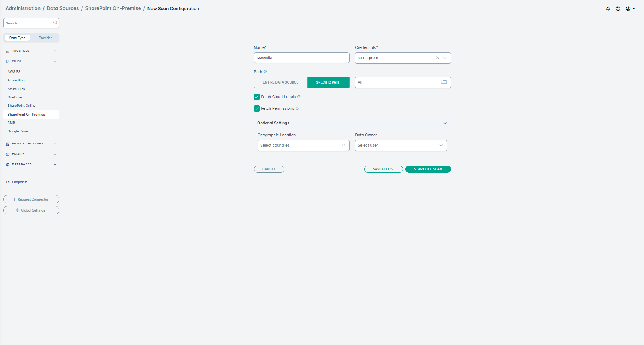
Task: Select the Entire Data Source path option
Action: click(281, 82)
